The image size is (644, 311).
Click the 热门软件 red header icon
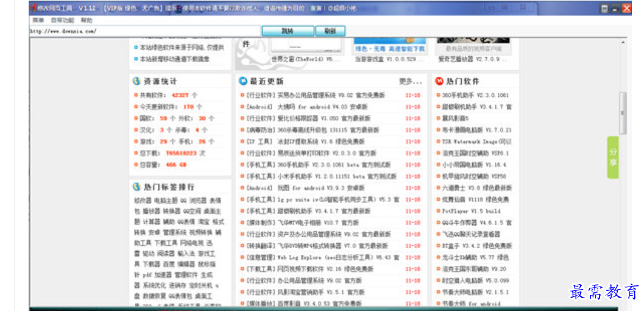(x=439, y=81)
